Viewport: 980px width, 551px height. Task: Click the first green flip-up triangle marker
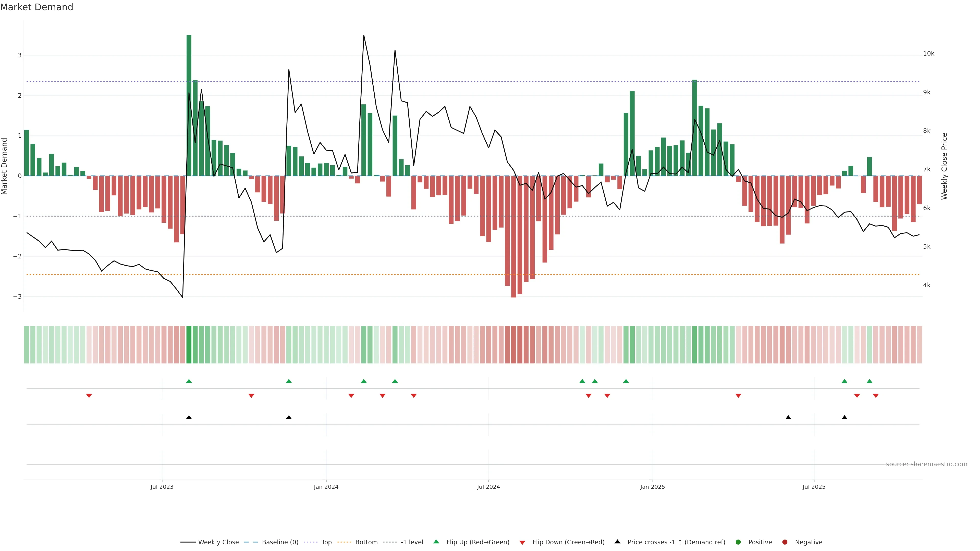[x=189, y=381]
